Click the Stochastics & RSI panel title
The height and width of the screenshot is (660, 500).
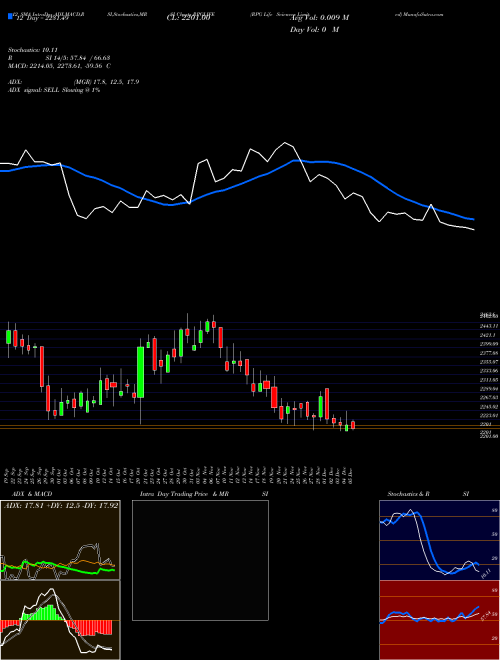pos(428,494)
